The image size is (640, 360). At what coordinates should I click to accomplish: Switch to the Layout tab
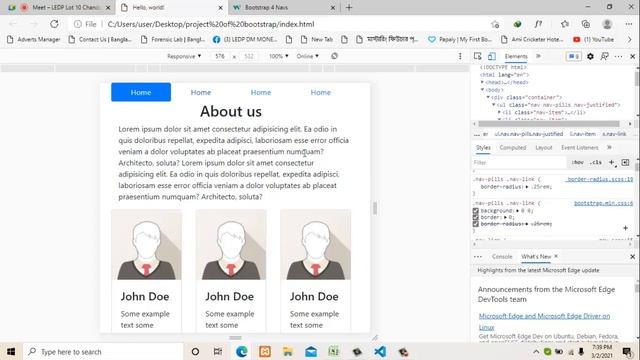pos(544,147)
